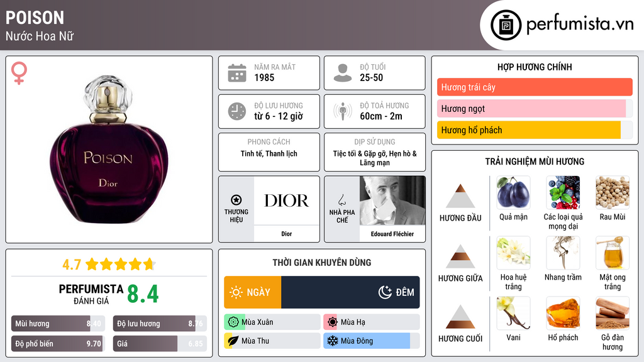The height and width of the screenshot is (362, 644).
Task: Click the Hương cuối pyramid icon
Action: pyautogui.click(x=460, y=317)
